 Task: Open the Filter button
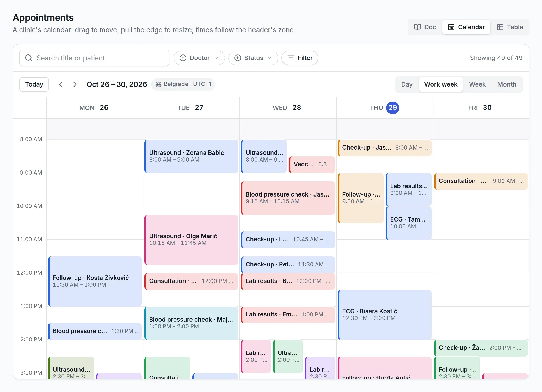click(x=300, y=58)
